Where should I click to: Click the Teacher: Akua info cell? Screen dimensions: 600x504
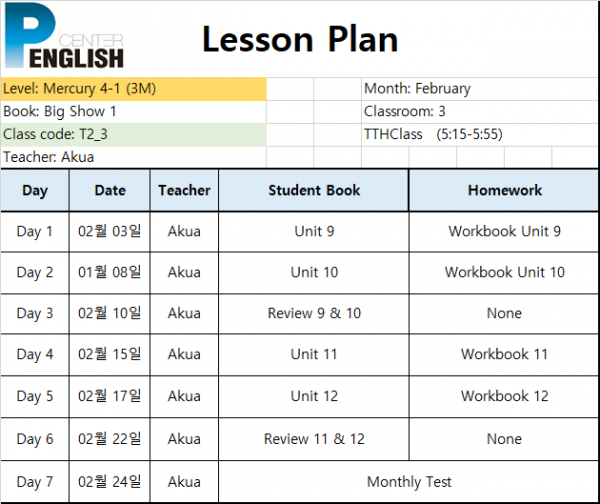(x=134, y=157)
